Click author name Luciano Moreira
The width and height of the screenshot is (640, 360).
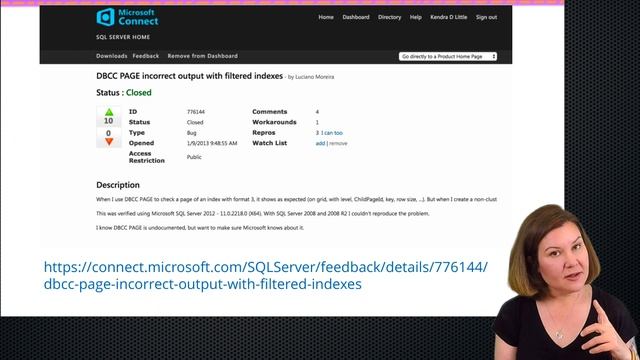[314, 77]
